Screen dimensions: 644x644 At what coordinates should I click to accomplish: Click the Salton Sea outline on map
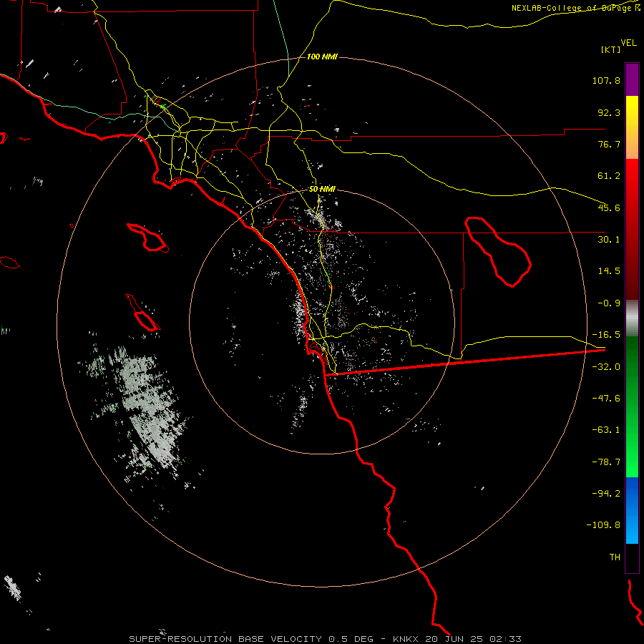(498, 250)
